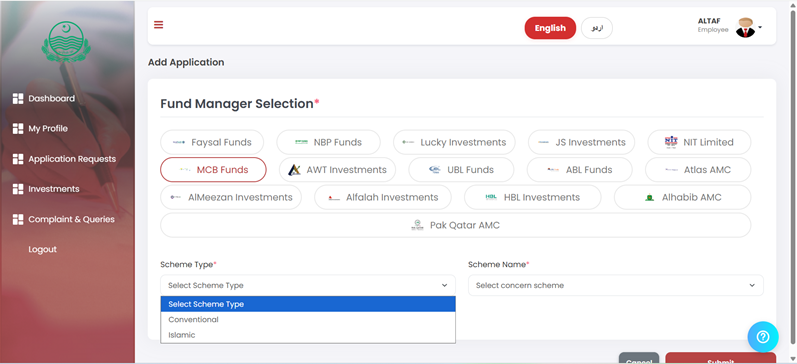The height and width of the screenshot is (364, 797).
Task: Pick AWT Investments fund manager
Action: click(x=338, y=170)
